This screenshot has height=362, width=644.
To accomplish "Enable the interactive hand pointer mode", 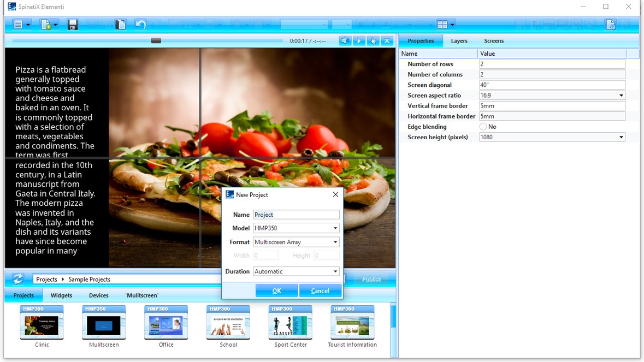I will tap(373, 41).
